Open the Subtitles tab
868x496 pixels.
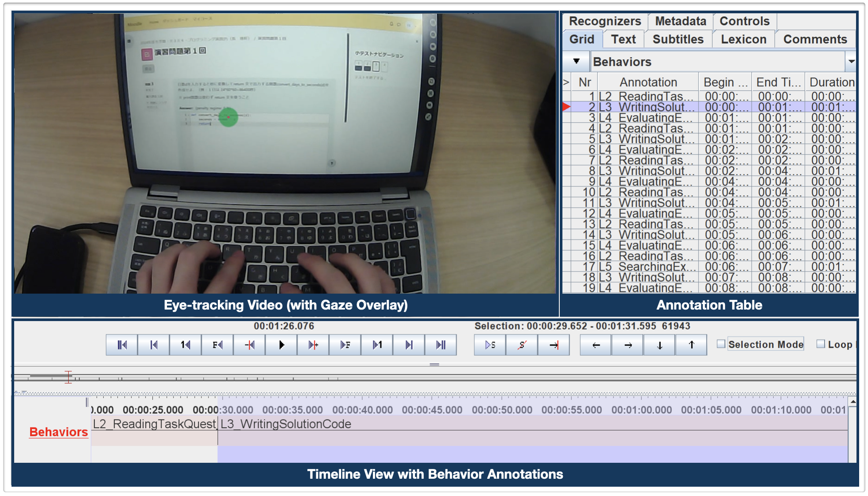point(678,39)
